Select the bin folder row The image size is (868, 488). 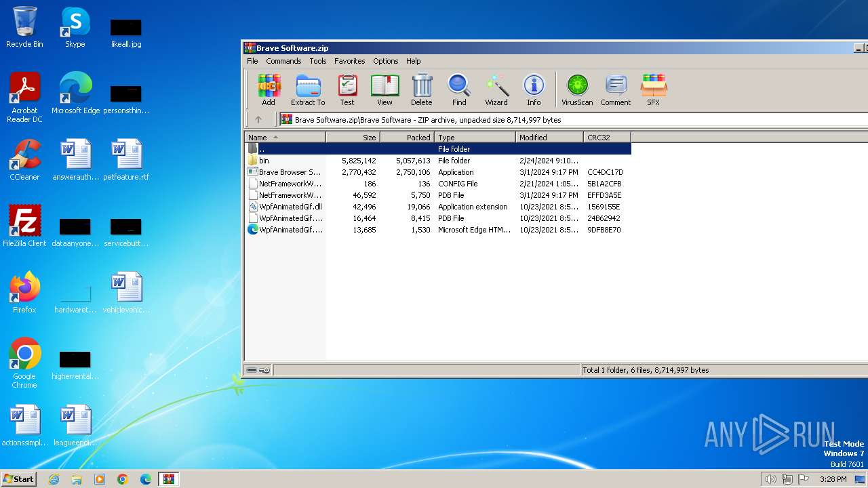tap(438, 161)
